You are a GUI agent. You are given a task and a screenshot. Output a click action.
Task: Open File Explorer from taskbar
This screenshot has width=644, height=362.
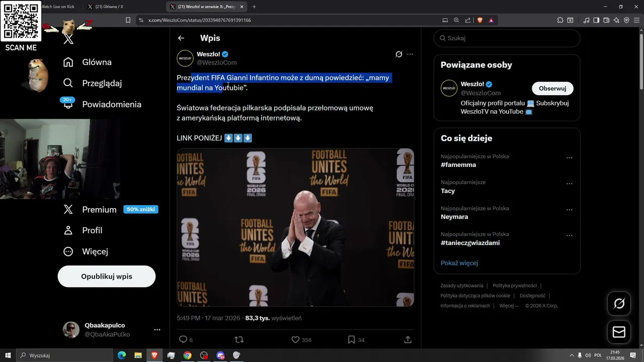point(138,355)
